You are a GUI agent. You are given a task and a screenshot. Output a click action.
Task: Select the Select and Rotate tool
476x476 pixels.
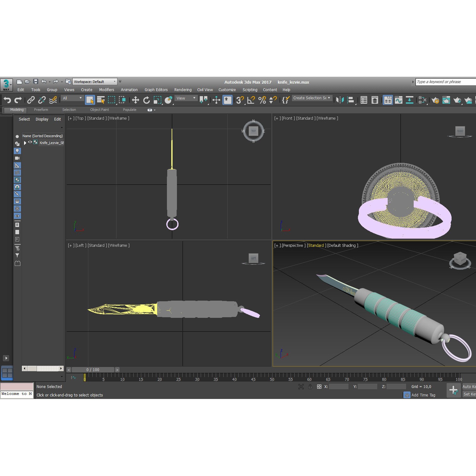(x=146, y=100)
